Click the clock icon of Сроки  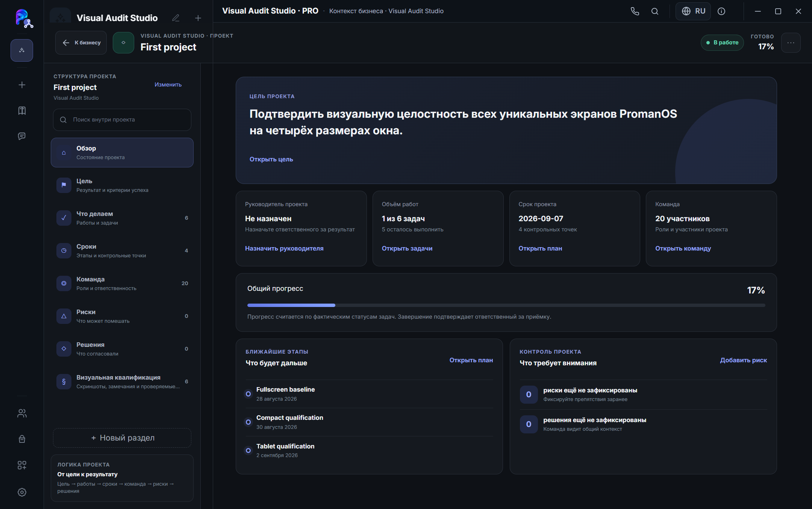pyautogui.click(x=64, y=251)
